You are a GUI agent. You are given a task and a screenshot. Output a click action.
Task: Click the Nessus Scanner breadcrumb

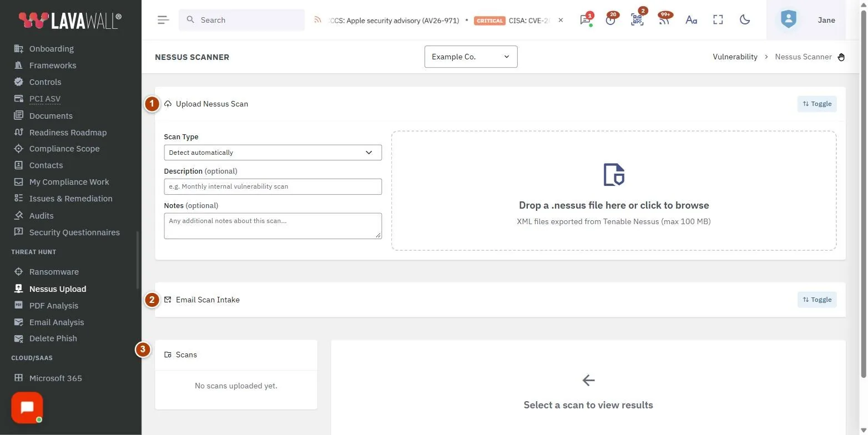[x=803, y=57]
